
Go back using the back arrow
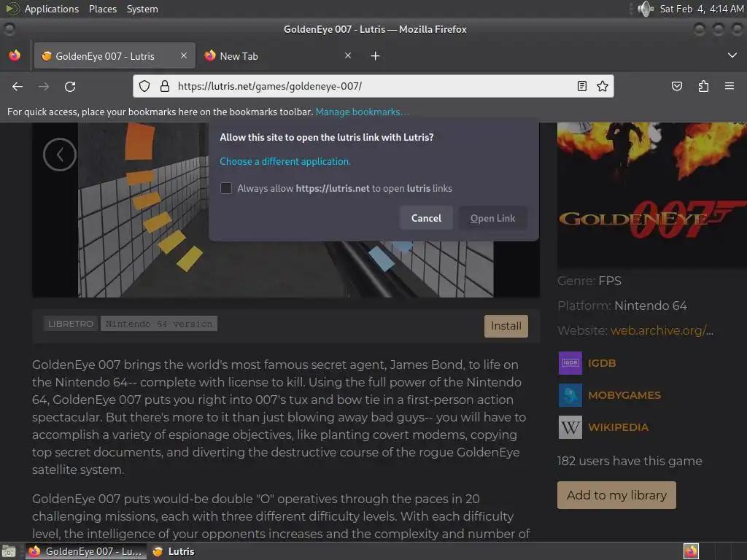18,86
